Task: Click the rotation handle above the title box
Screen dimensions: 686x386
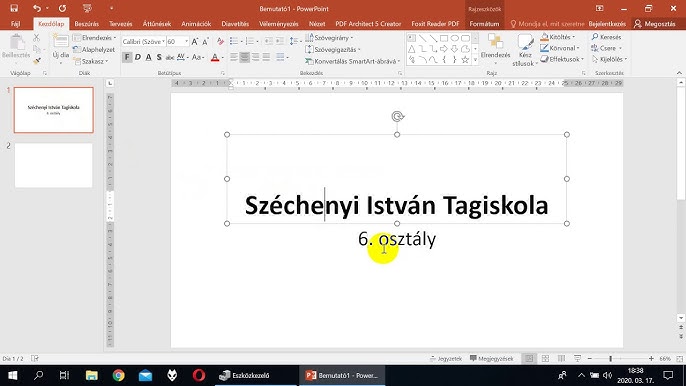Action: point(397,116)
